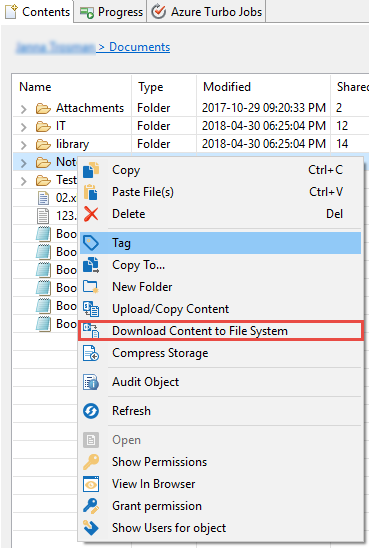This screenshot has width=369, height=548.
Task: Select Audit Object menu entry
Action: (x=220, y=382)
